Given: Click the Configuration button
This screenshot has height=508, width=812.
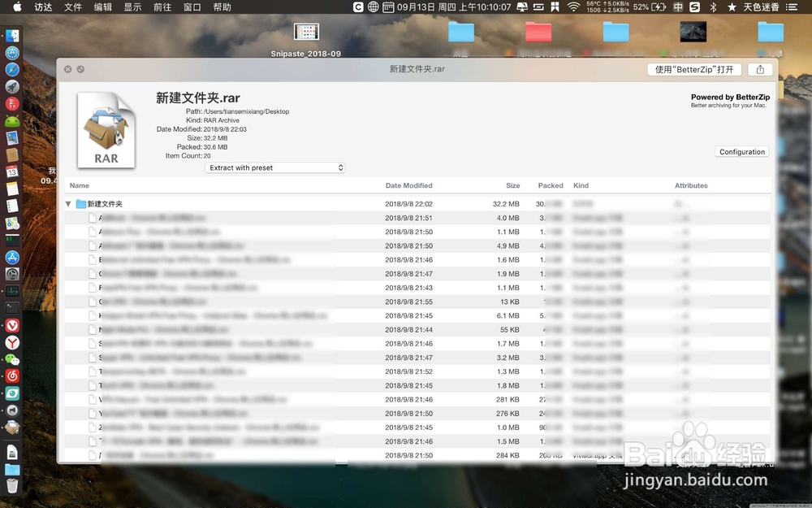Looking at the screenshot, I should click(742, 152).
